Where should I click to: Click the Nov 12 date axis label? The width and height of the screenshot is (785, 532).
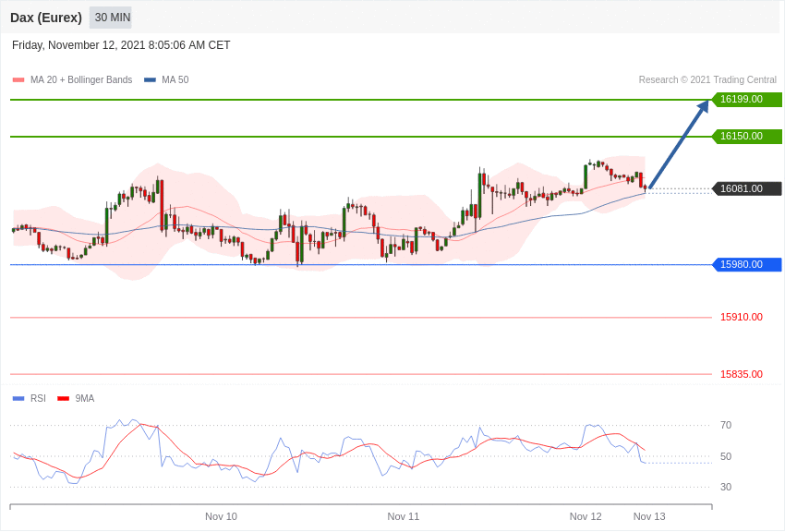(x=586, y=516)
